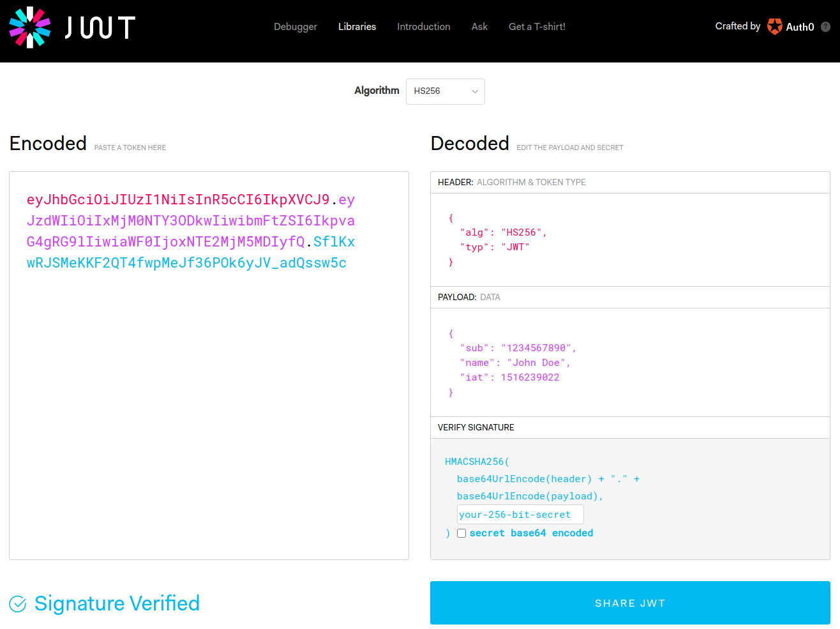Open the Get a T-shirt! link
Image resolution: width=840 pixels, height=629 pixels.
click(537, 27)
